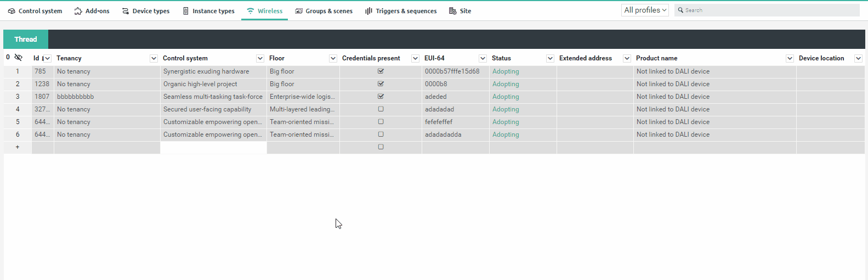Toggle credentials checkbox for Organic high-level project
Viewport: 868px width, 280px height.
(381, 84)
